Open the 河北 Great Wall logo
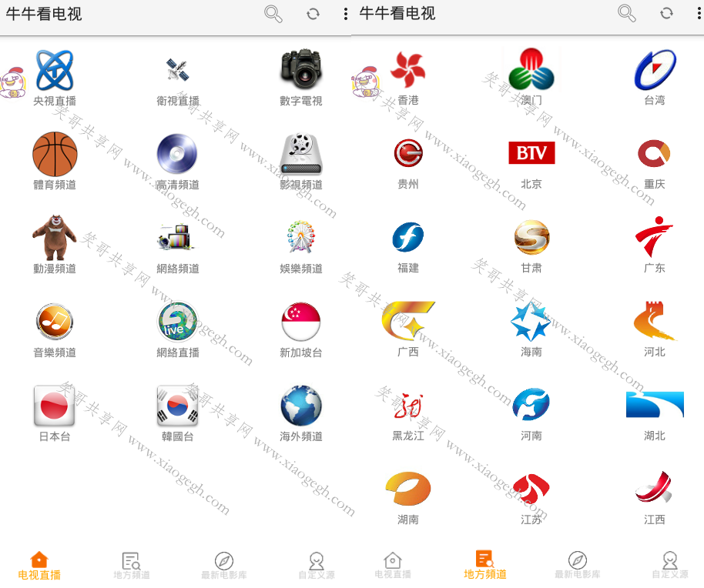 pyautogui.click(x=654, y=321)
